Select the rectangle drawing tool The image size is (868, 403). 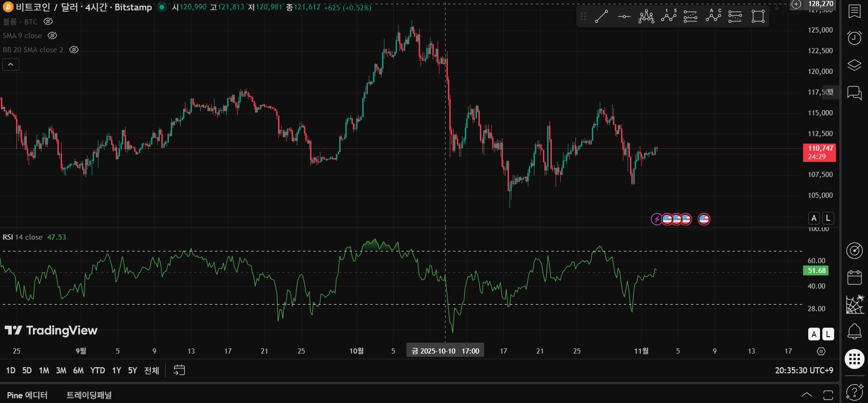tap(758, 16)
